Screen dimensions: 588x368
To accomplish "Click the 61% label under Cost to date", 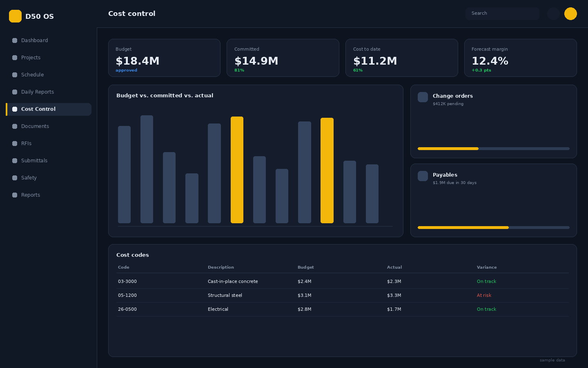I will [x=358, y=70].
